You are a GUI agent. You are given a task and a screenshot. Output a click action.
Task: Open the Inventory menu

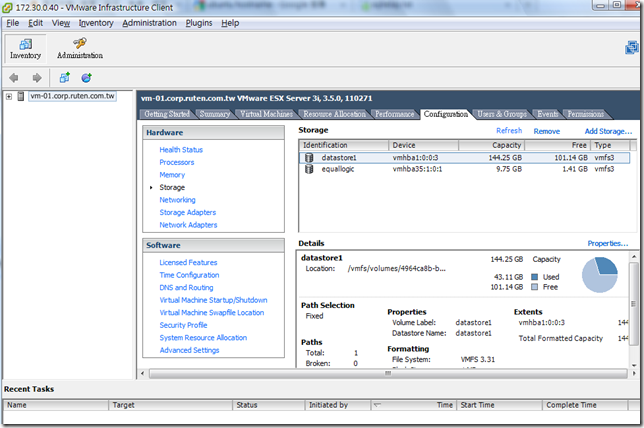tap(96, 23)
